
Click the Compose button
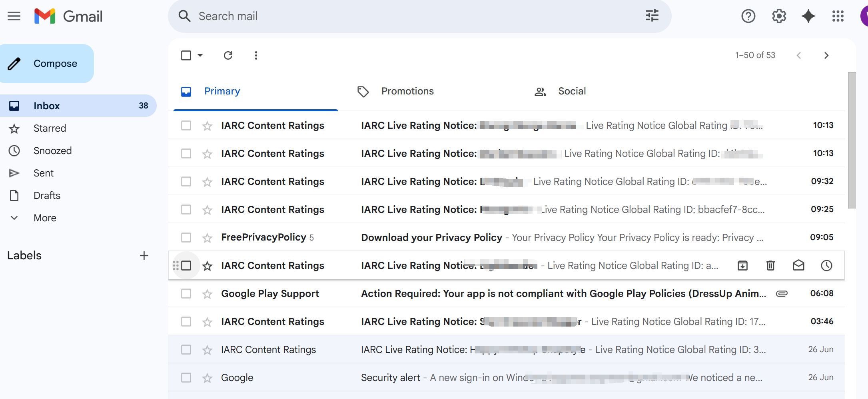click(47, 64)
